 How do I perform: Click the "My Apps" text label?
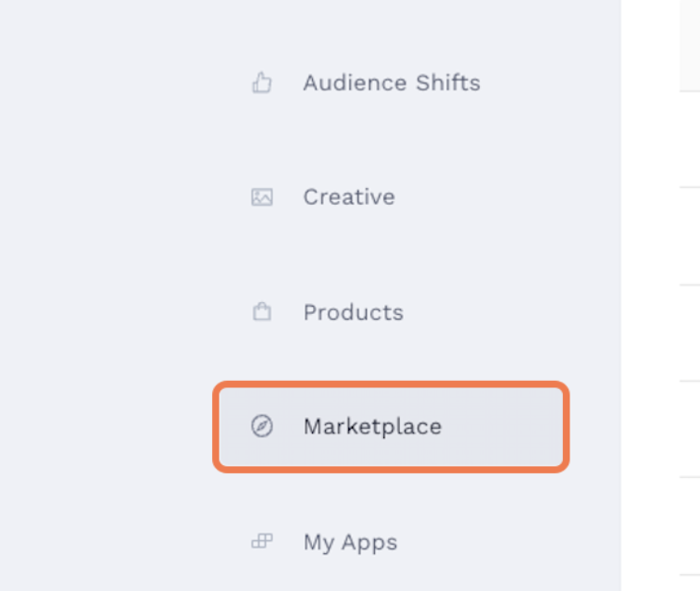tap(350, 542)
